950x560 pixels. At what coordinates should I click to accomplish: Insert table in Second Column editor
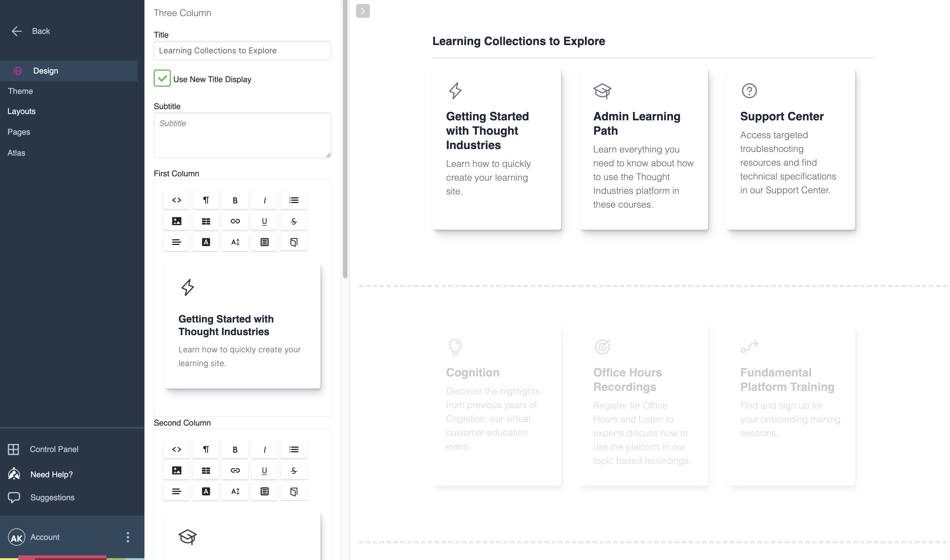(206, 470)
